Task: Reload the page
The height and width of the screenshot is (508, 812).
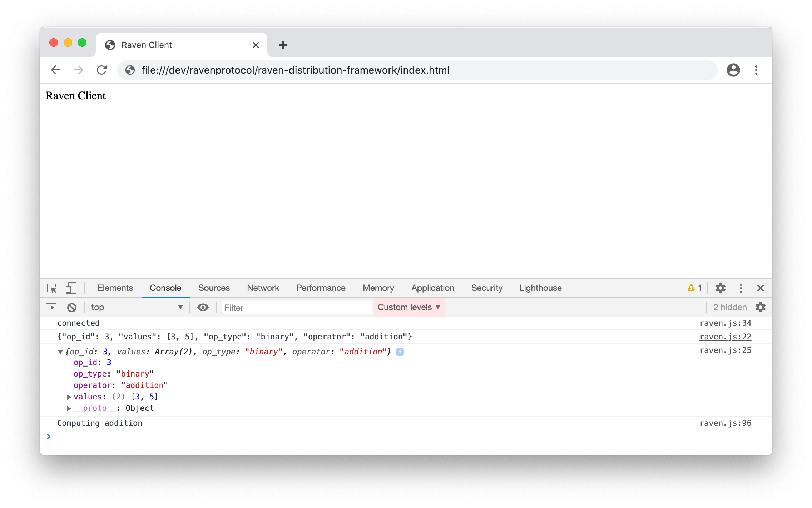Action: (102, 70)
